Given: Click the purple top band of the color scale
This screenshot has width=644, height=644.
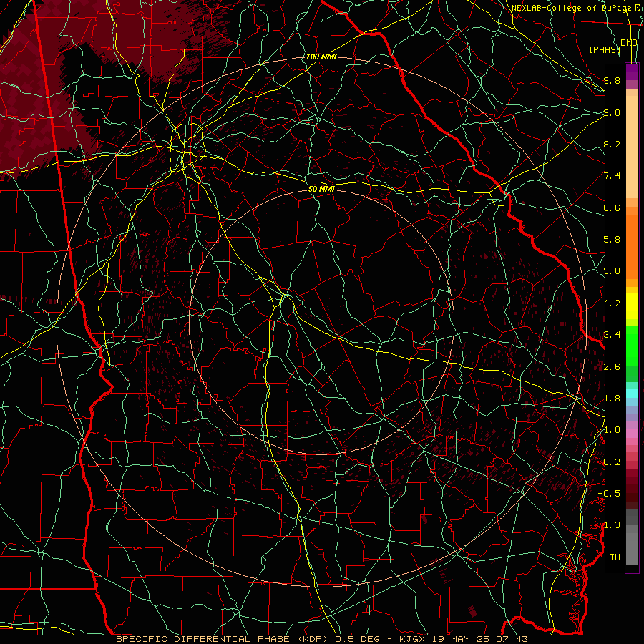Looking at the screenshot, I should click(632, 72).
